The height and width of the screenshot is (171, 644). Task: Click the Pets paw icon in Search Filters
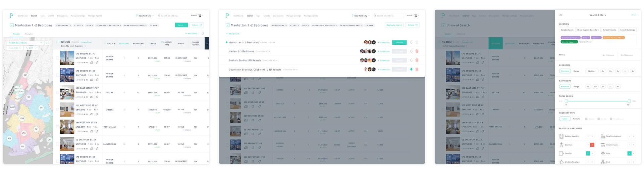tap(603, 154)
